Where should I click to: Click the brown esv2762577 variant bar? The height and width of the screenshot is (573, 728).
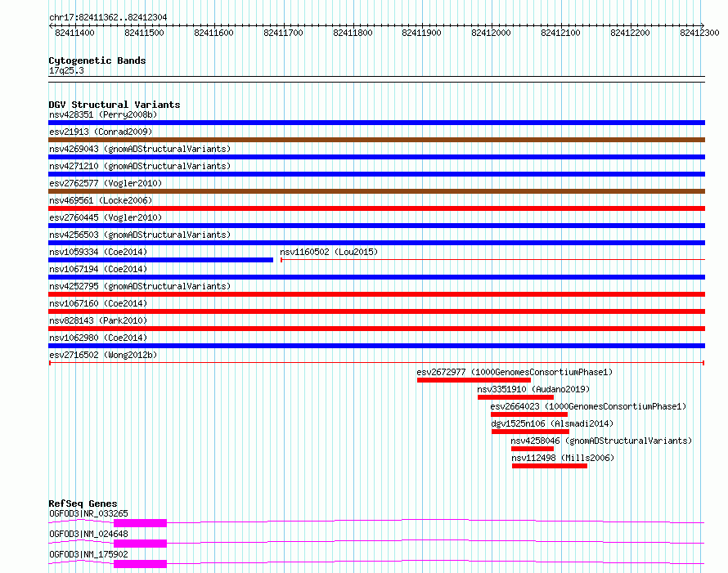(376, 191)
